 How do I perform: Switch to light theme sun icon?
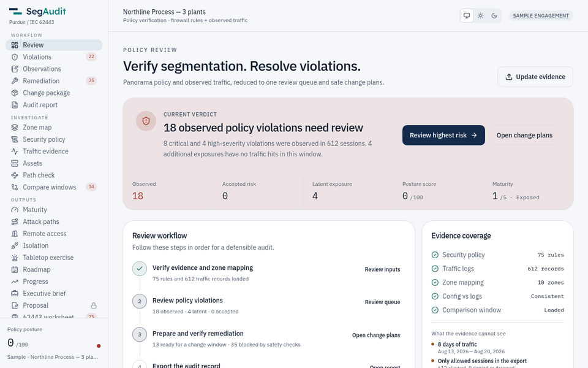pyautogui.click(x=480, y=16)
